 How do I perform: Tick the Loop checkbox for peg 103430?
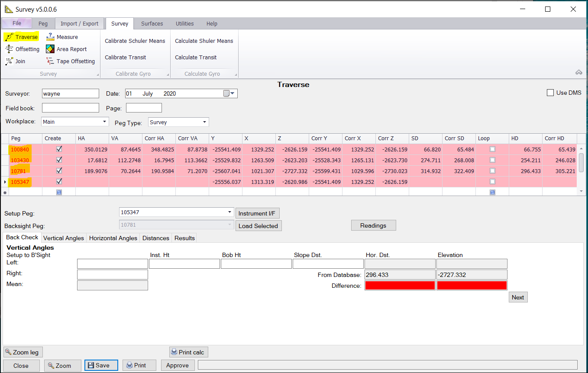pos(492,160)
